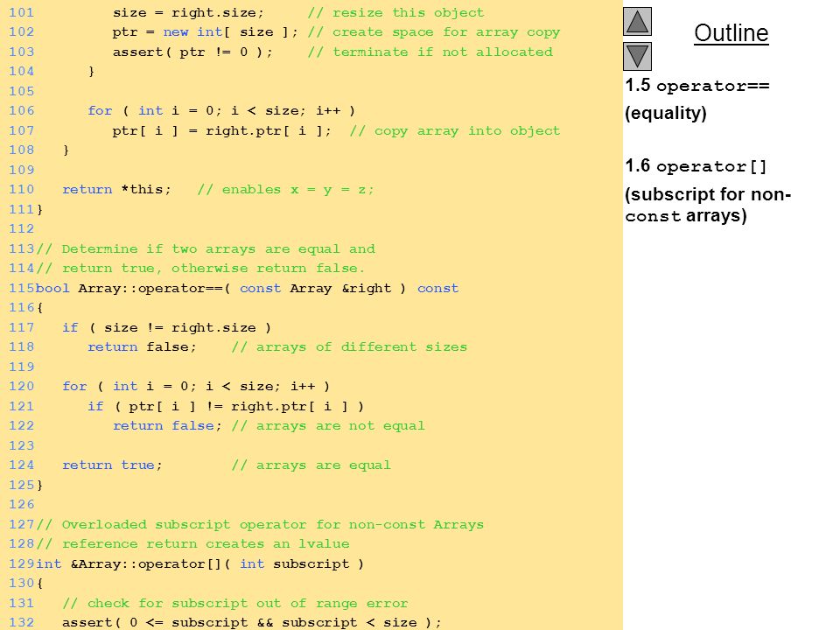840x630 pixels.
Task: Click comment line 113 'Determine if two arrays are equal and'
Action: 219,249
